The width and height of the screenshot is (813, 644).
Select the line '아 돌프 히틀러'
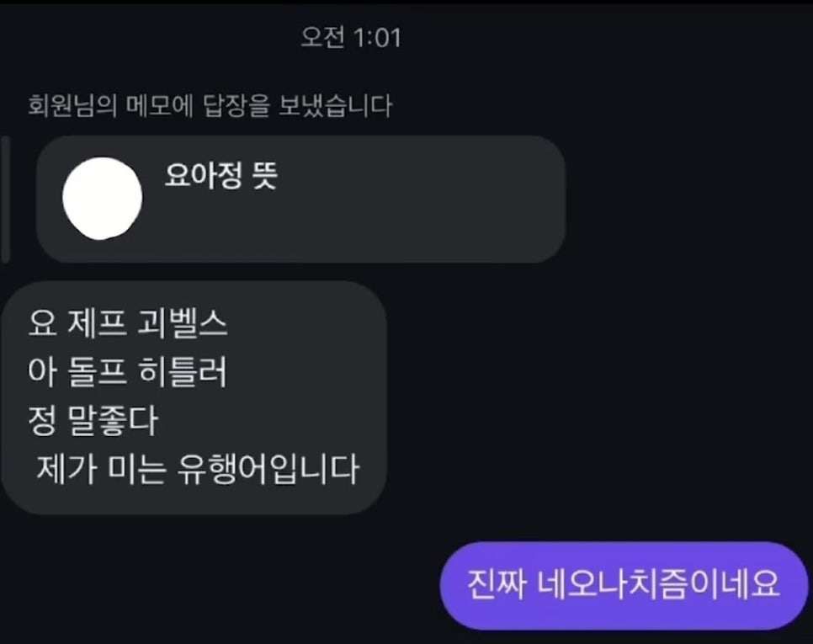[x=128, y=372]
